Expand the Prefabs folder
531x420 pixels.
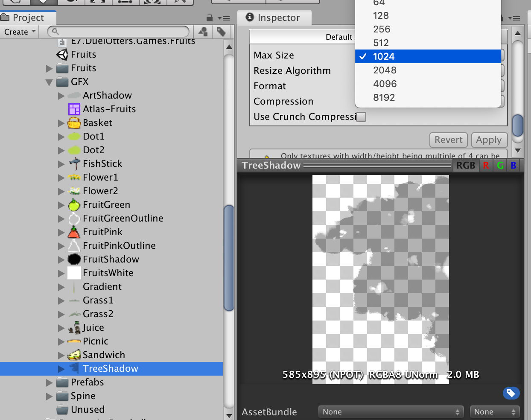(x=49, y=382)
